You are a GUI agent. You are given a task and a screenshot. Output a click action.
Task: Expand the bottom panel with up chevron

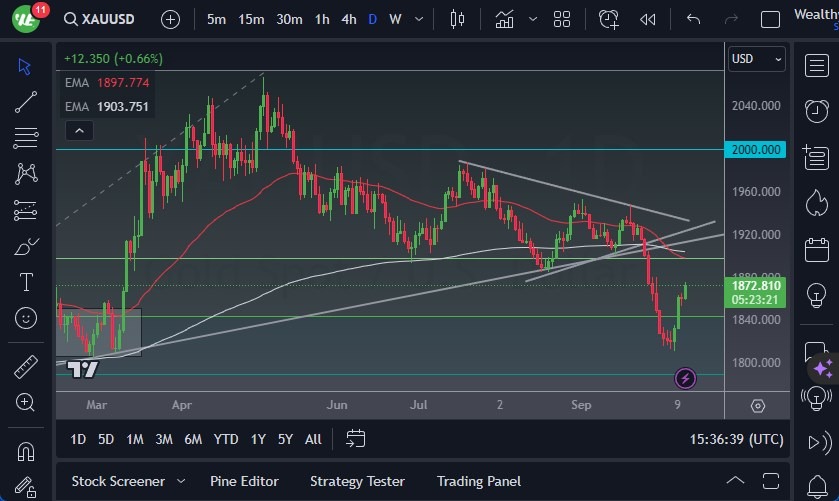[x=735, y=481]
